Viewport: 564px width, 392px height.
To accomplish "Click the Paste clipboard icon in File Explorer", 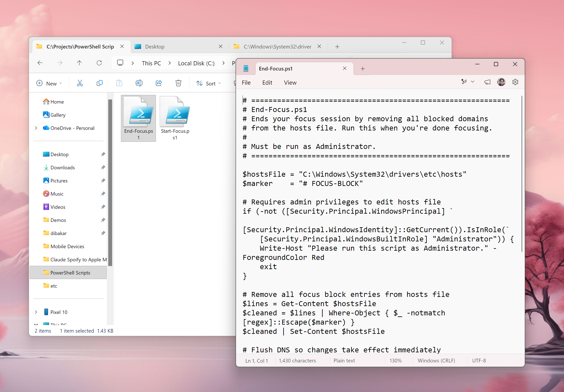I will [x=119, y=83].
